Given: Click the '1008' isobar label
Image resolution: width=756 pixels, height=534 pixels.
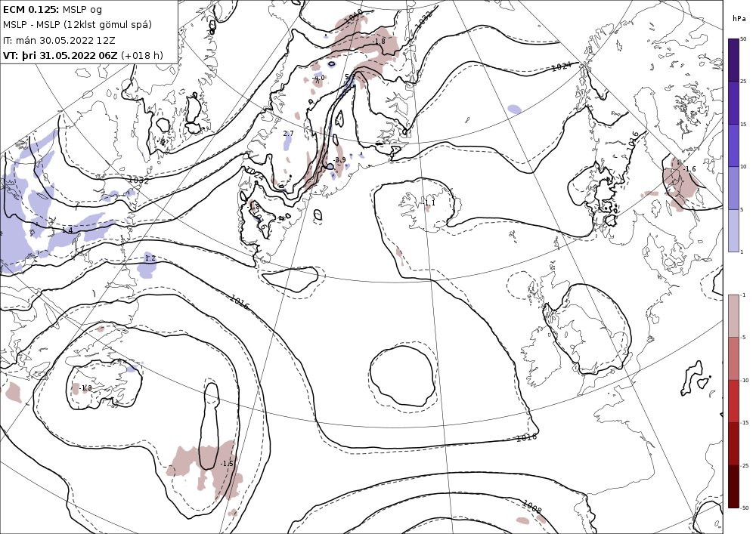Looking at the screenshot, I should tap(532, 507).
